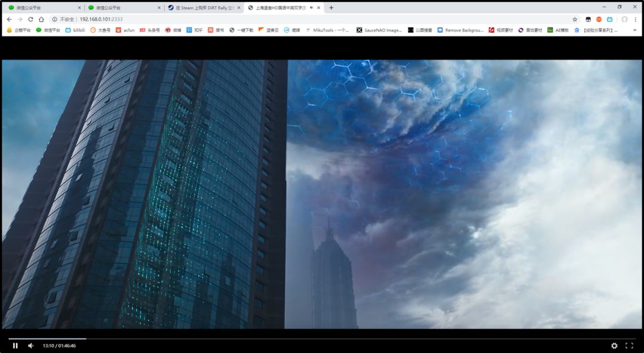Open the Tampermonkey extension icon
This screenshot has width=644, height=353.
(588, 19)
